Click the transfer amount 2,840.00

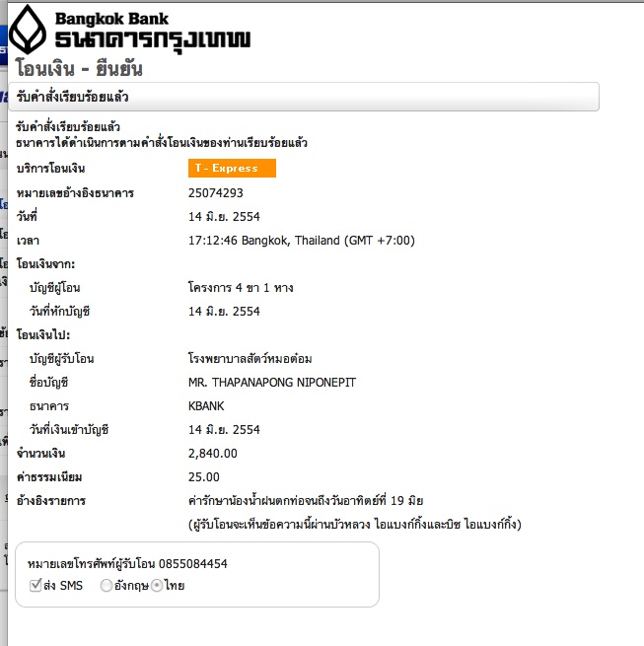click(213, 454)
